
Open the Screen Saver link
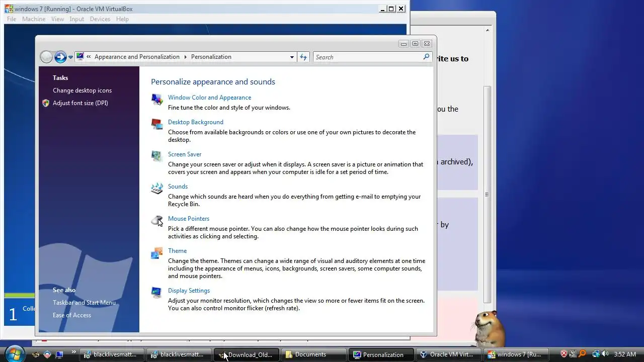[185, 154]
